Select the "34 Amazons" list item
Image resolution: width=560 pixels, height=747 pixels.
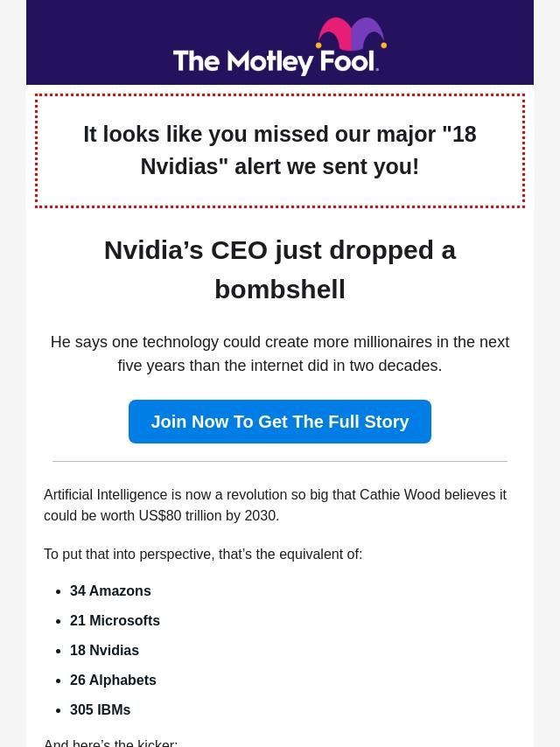110,591
